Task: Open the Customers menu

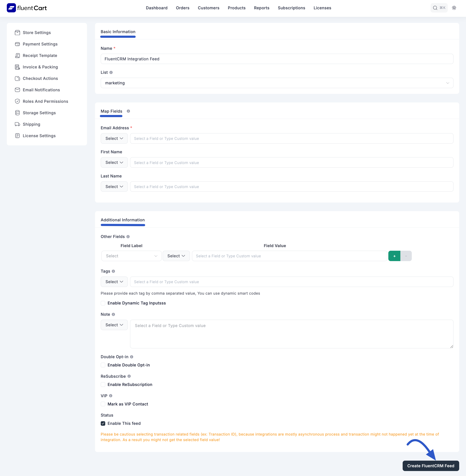Action: [208, 8]
